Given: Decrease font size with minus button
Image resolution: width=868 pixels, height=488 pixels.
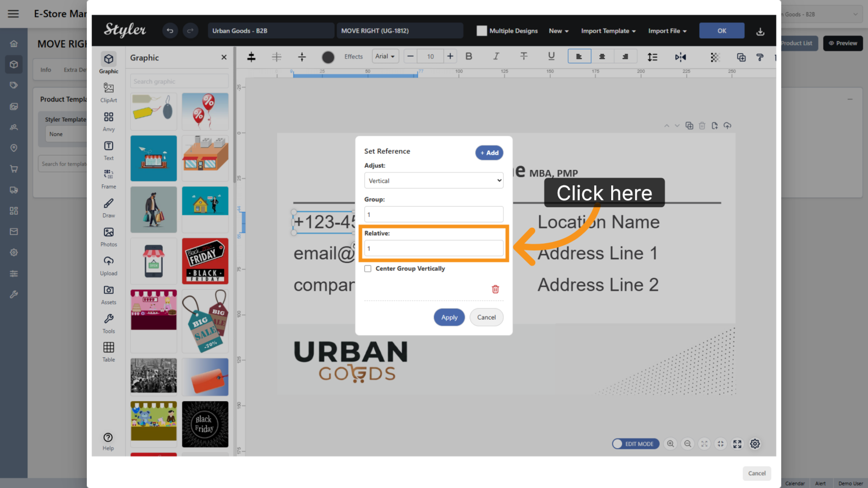Looking at the screenshot, I should 410,56.
